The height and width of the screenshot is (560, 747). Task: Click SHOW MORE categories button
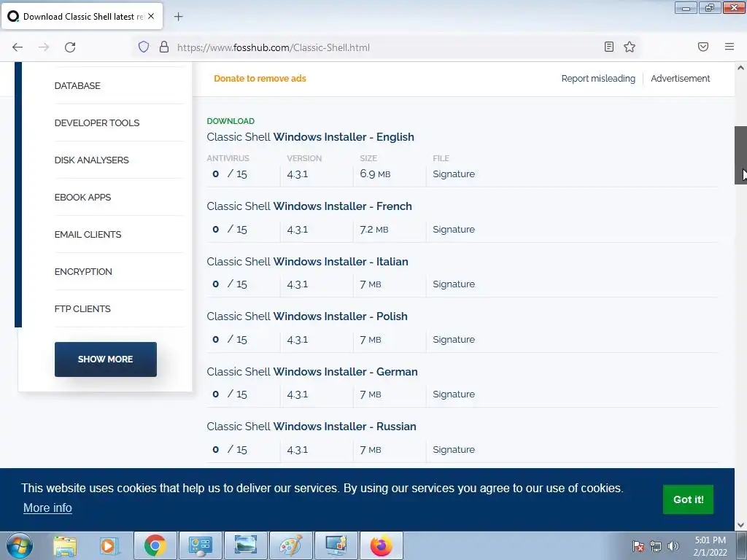[x=105, y=359]
